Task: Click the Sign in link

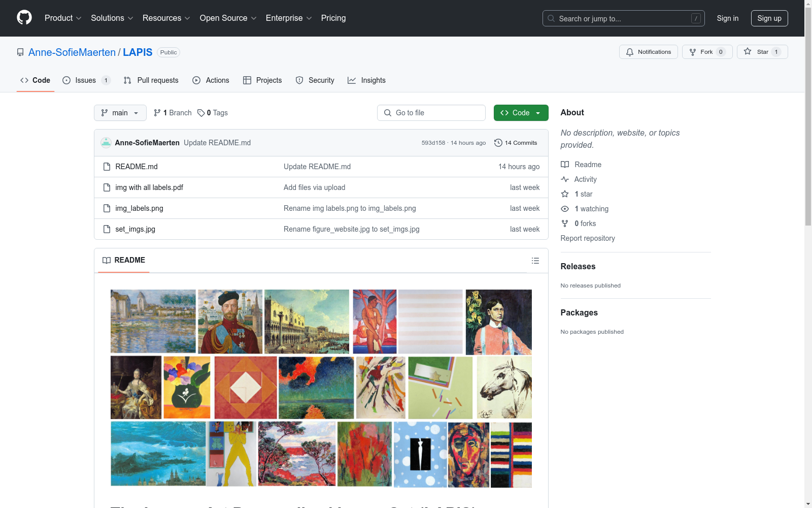Action: [x=728, y=18]
